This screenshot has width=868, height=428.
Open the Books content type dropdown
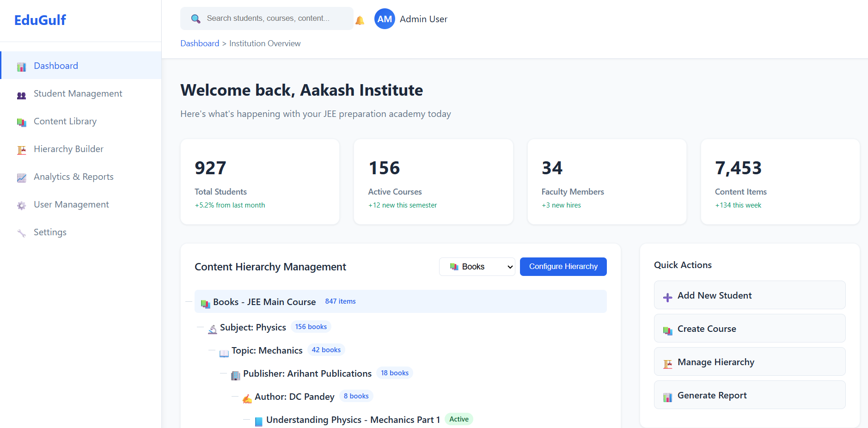pos(477,266)
